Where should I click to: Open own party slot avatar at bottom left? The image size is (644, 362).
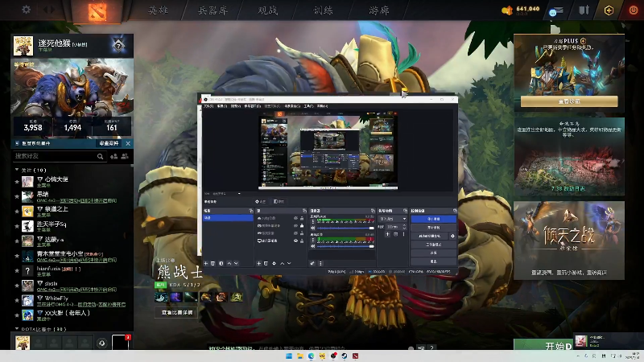pyautogui.click(x=23, y=343)
